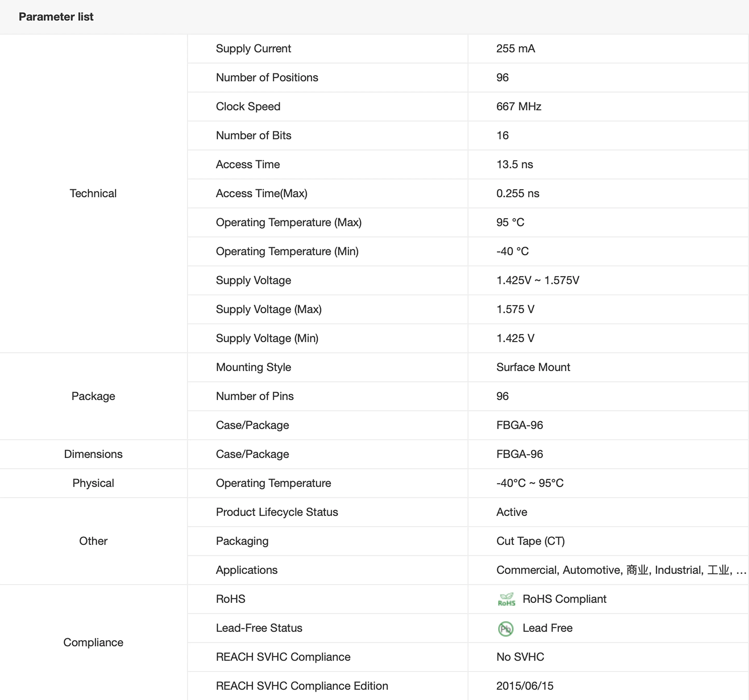Screen dimensions: 749x700
Task: Click the Lead Free status text
Action: click(547, 628)
